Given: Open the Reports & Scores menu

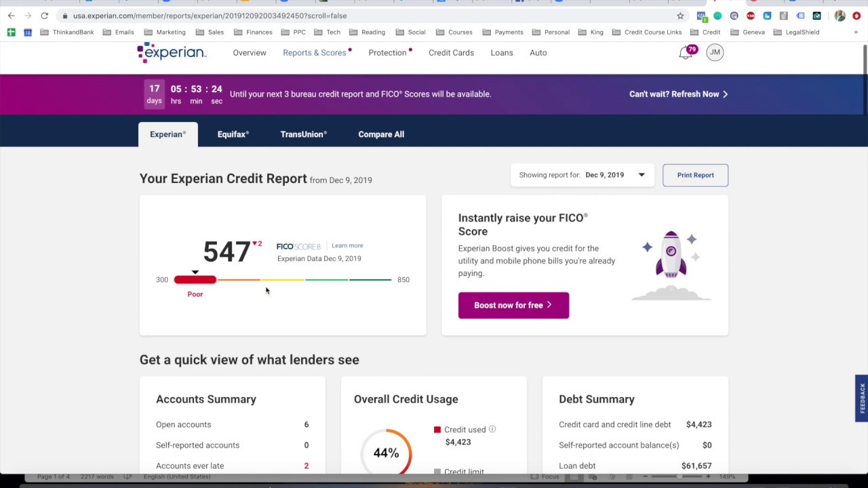Looking at the screenshot, I should coord(315,53).
